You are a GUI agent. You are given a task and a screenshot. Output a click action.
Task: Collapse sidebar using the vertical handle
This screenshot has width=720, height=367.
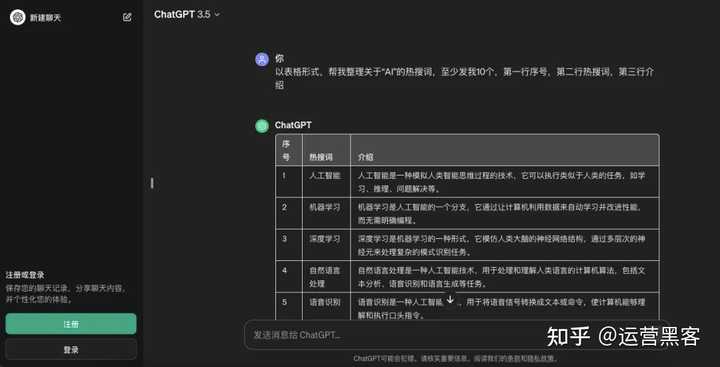[152, 183]
